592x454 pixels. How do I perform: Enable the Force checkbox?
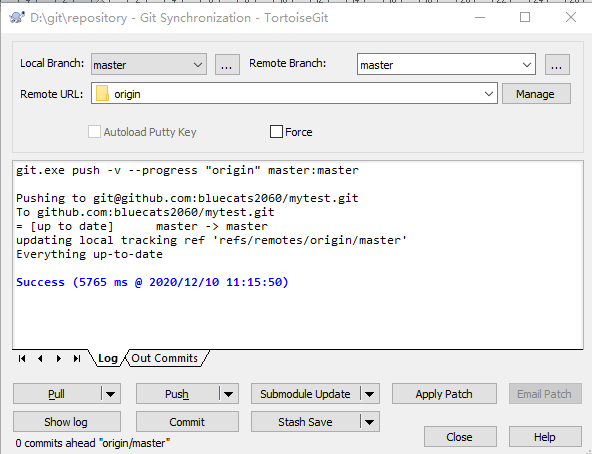tap(276, 132)
